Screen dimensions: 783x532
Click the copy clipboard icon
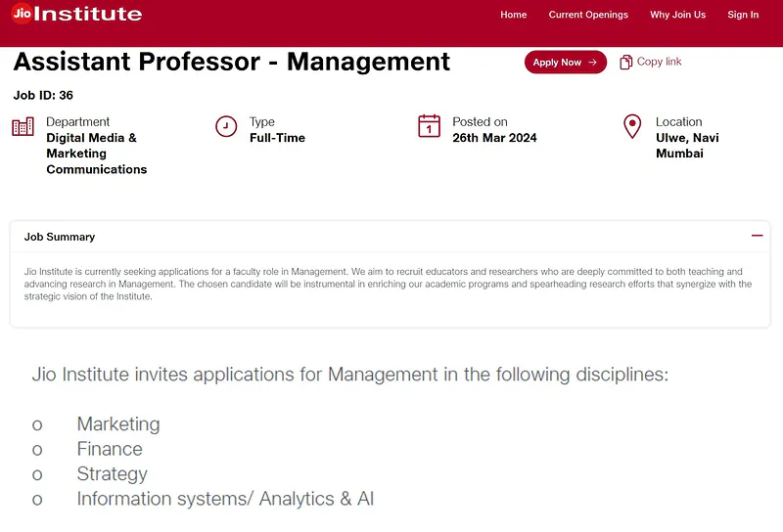[625, 62]
